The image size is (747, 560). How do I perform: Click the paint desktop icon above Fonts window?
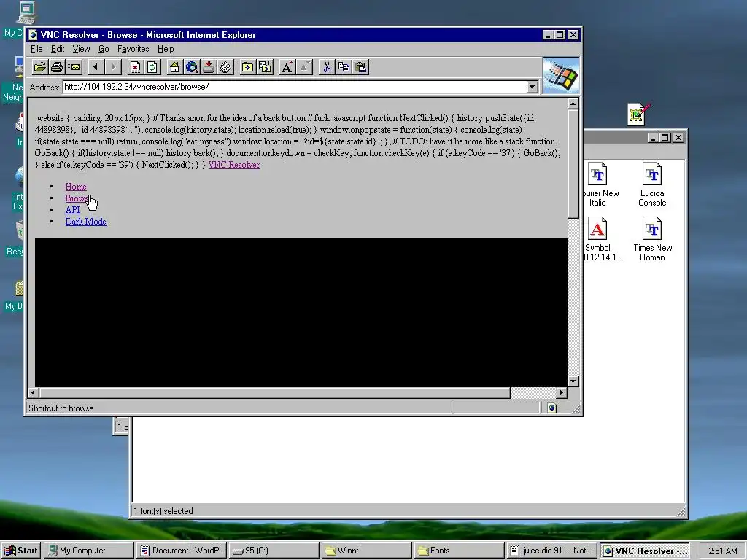(x=639, y=114)
